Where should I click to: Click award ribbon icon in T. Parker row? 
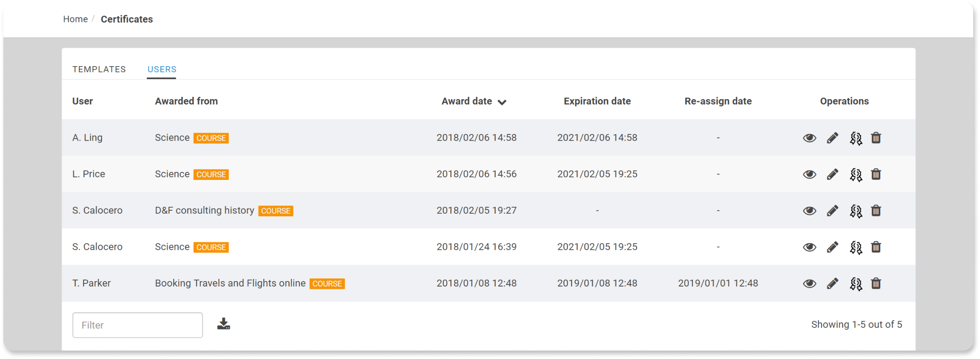click(x=856, y=284)
